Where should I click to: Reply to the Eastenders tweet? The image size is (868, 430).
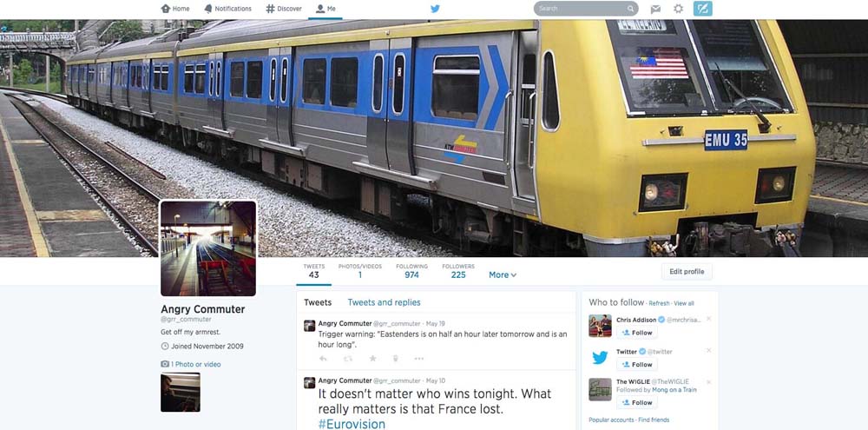(x=323, y=359)
